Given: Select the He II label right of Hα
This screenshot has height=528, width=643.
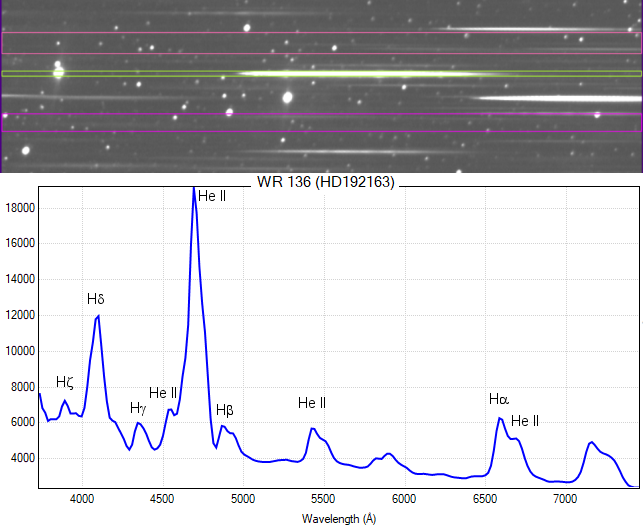Looking at the screenshot, I should [x=525, y=421].
